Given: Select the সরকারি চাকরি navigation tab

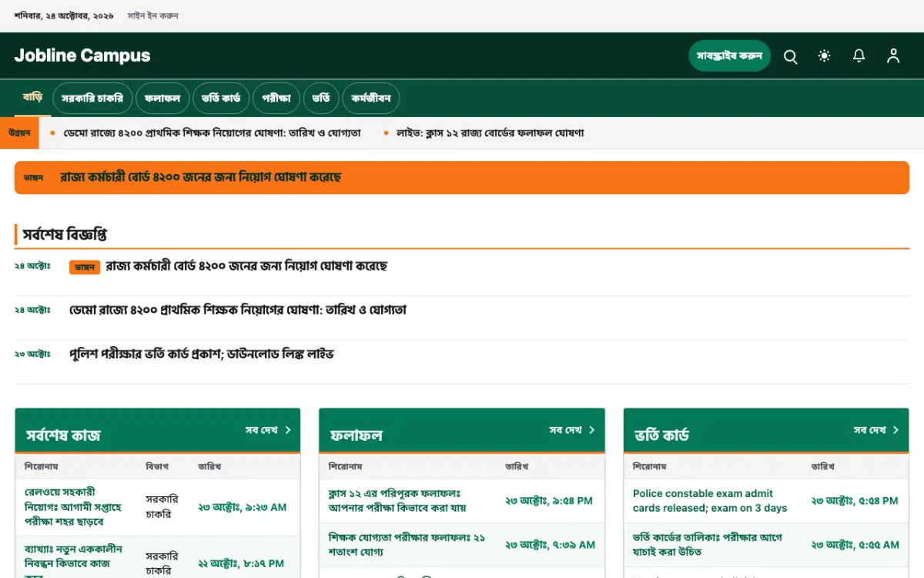Looking at the screenshot, I should 92,99.
